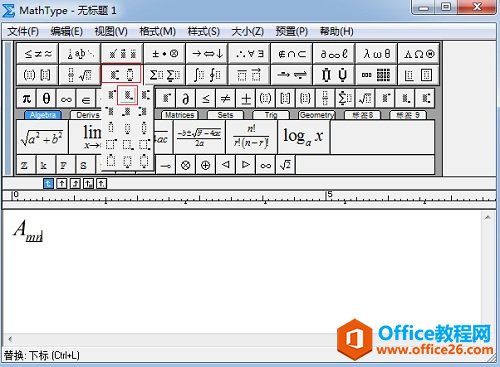Screen dimensions: 500x367
Task: Switch to the Algebra tab
Action: click(x=43, y=115)
